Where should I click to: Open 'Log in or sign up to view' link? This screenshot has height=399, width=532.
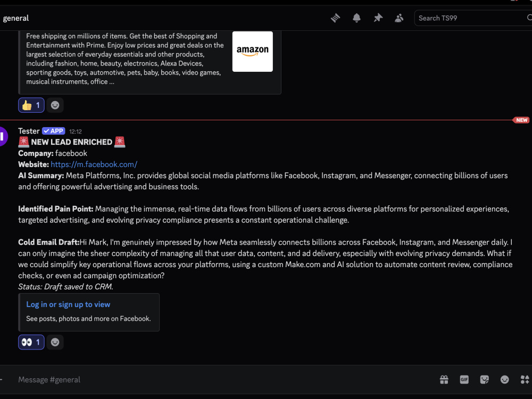click(x=68, y=304)
